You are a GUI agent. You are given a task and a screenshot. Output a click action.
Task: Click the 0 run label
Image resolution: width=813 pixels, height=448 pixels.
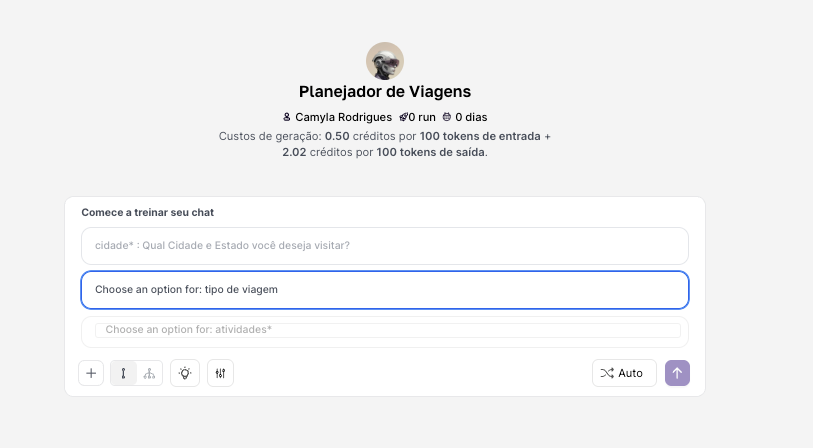click(421, 117)
